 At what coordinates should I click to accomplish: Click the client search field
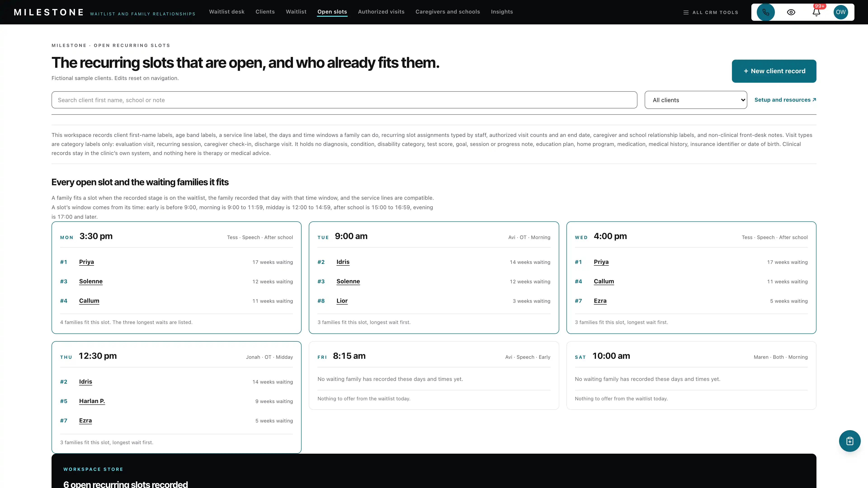[344, 100]
